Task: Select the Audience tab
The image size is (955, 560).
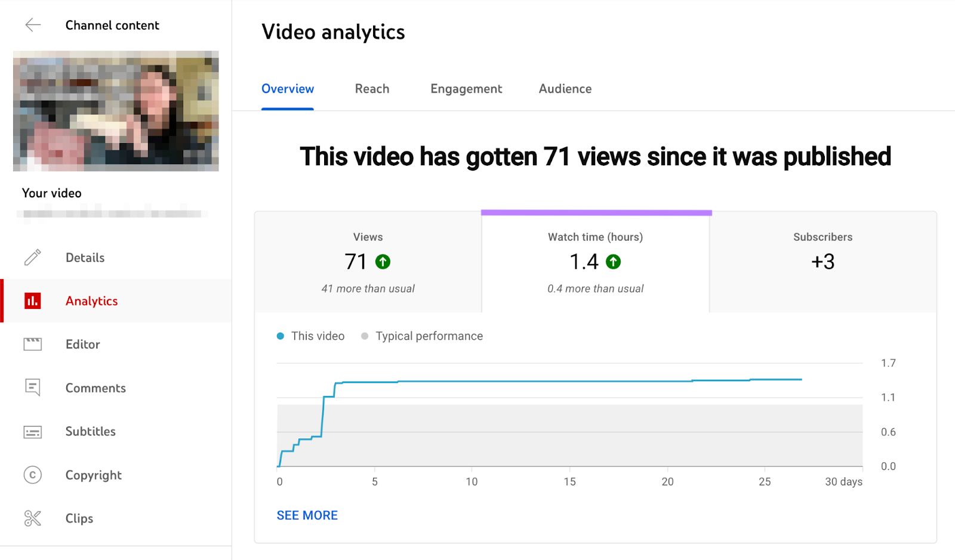Action: point(564,88)
